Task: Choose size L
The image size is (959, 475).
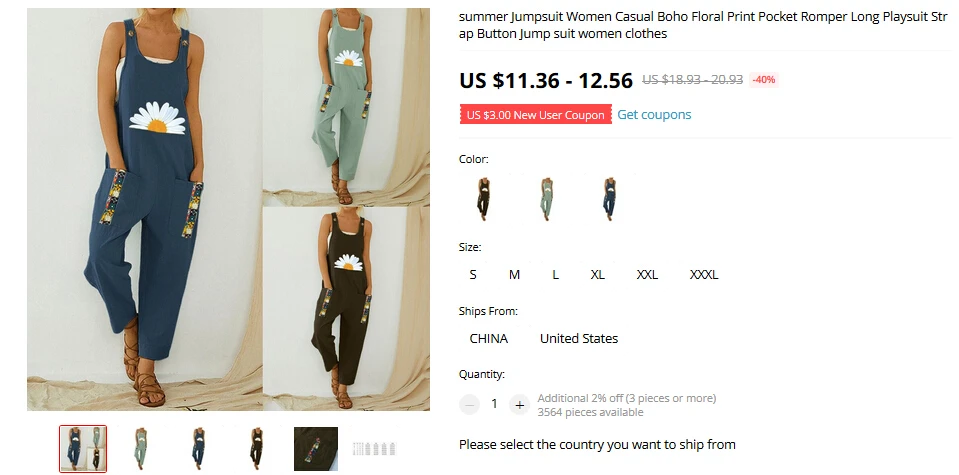Action: (x=555, y=274)
